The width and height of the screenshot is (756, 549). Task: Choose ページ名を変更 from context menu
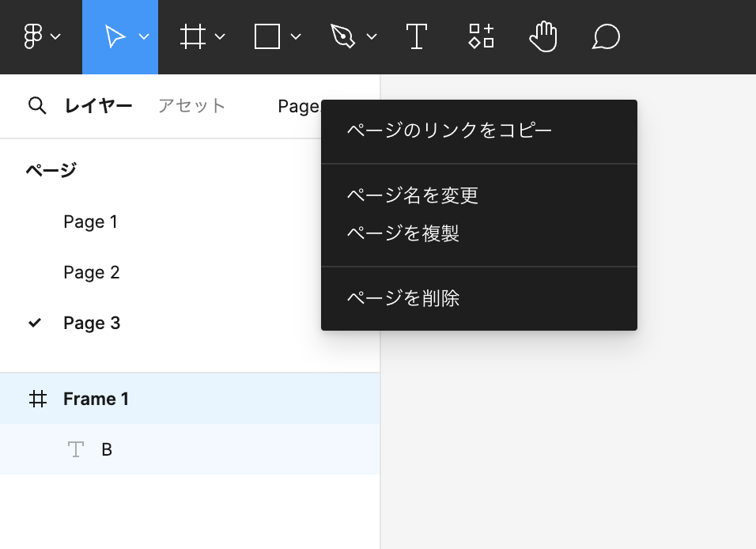click(x=413, y=195)
